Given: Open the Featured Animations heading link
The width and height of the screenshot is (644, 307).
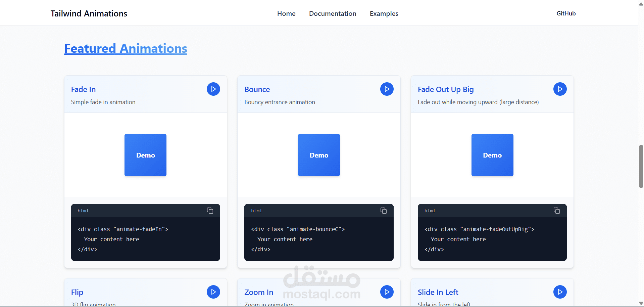Looking at the screenshot, I should click(x=126, y=48).
